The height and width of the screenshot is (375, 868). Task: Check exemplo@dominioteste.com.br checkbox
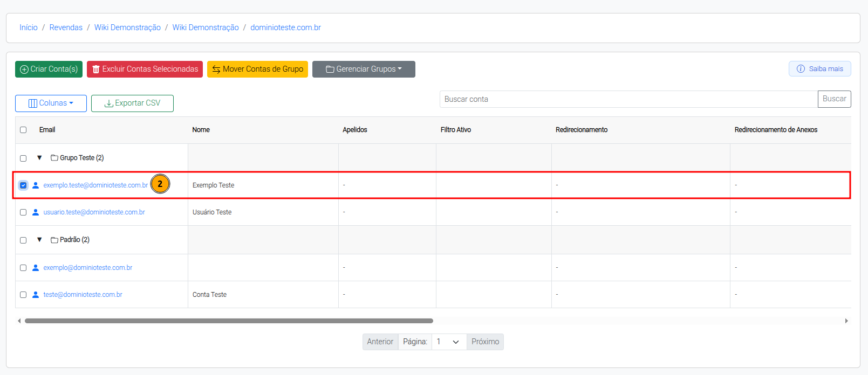tap(23, 268)
